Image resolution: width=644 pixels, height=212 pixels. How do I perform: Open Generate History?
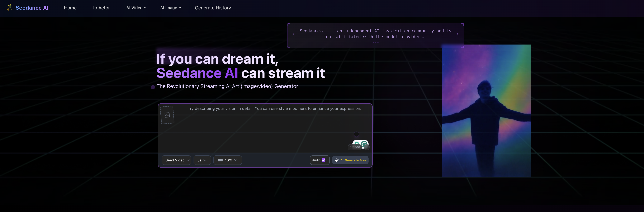pos(213,8)
